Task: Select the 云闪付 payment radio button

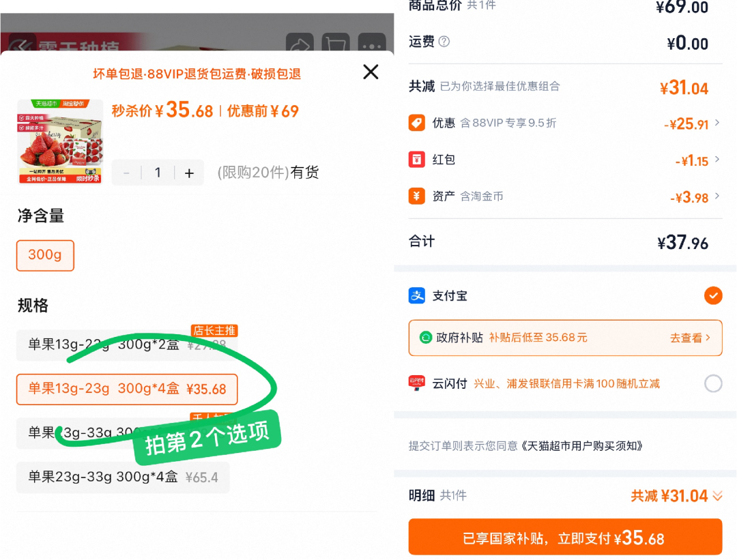Action: click(713, 383)
